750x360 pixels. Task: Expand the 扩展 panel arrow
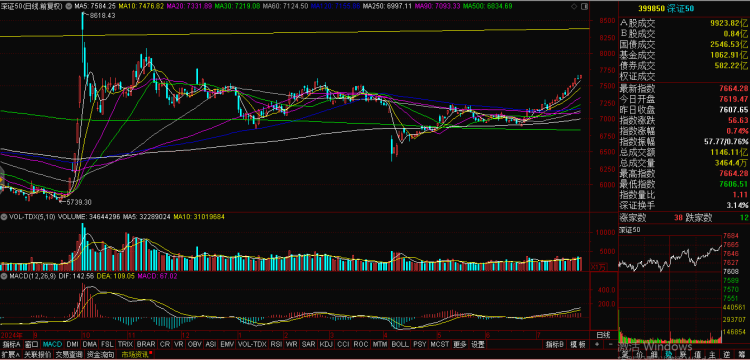(x=11, y=355)
